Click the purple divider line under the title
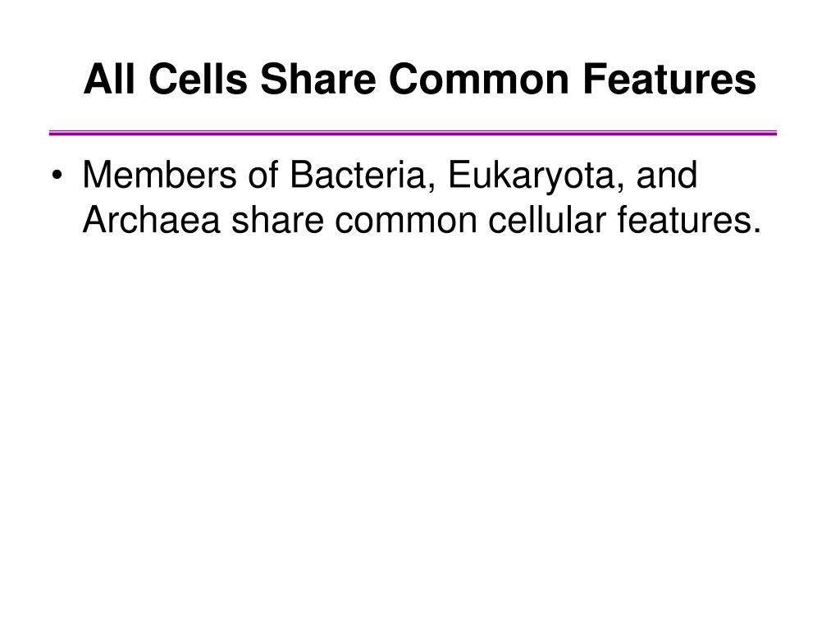 click(413, 133)
